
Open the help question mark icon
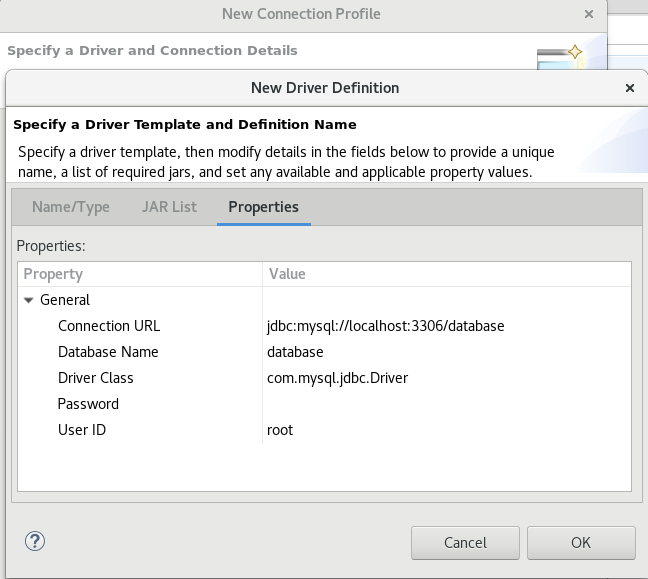[x=35, y=541]
